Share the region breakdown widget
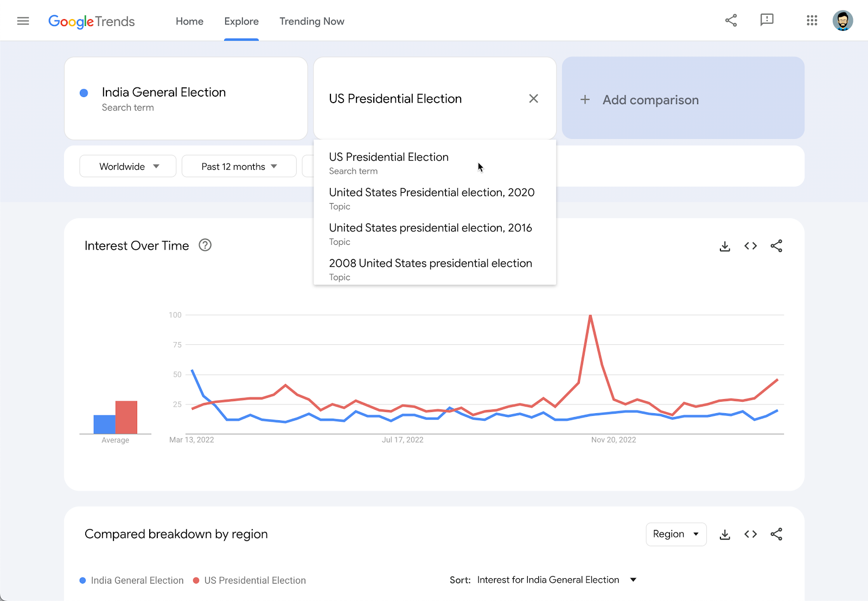This screenshot has height=601, width=868. 776,534
